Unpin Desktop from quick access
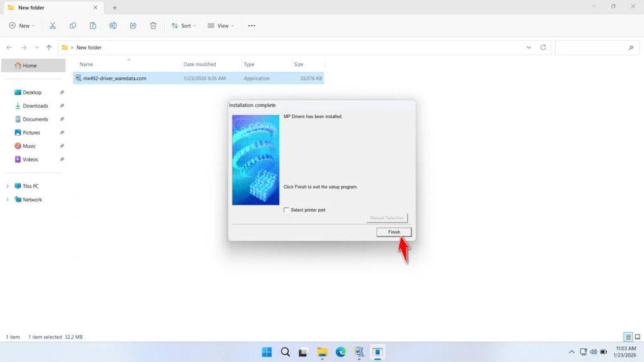This screenshot has height=362, width=644. [x=62, y=92]
